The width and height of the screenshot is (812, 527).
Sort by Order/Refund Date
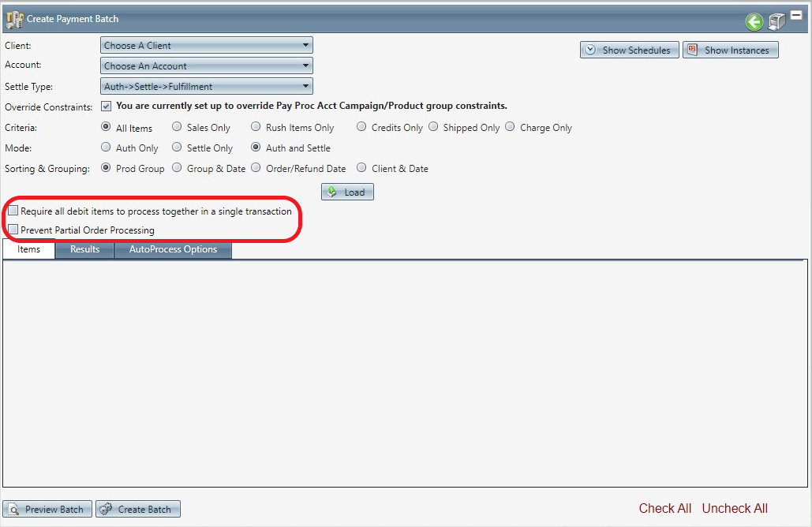(256, 168)
